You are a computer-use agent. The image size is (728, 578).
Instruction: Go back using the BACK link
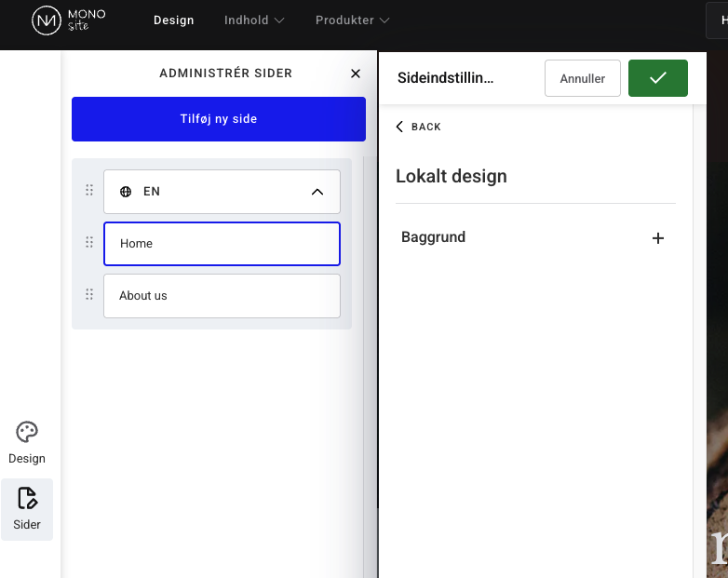click(x=418, y=127)
